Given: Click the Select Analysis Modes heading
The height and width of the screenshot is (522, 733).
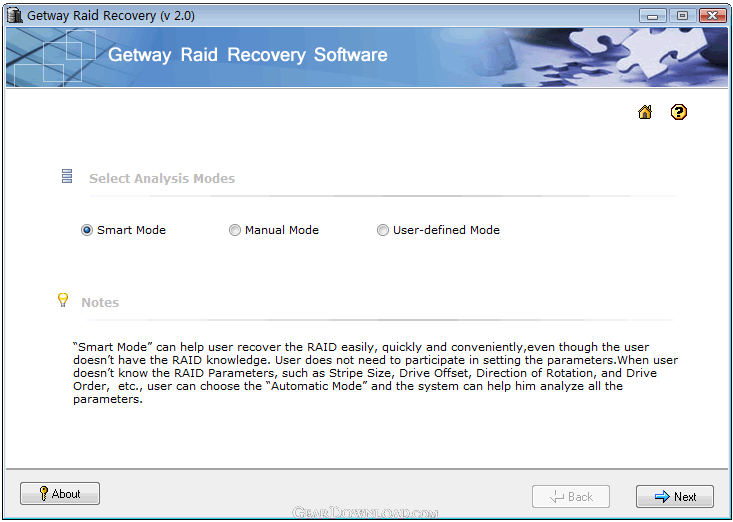Looking at the screenshot, I should pyautogui.click(x=162, y=179).
